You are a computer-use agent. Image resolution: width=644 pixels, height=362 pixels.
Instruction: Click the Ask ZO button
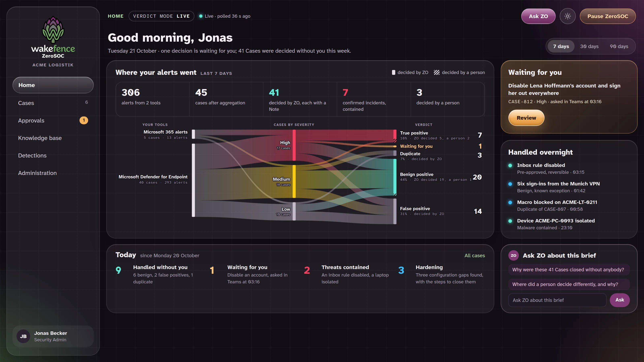coord(538,16)
